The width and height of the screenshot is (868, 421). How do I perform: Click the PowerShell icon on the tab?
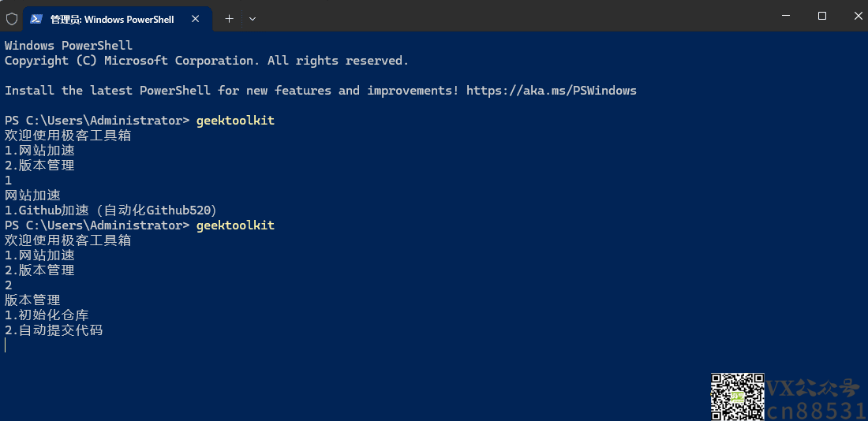click(36, 19)
